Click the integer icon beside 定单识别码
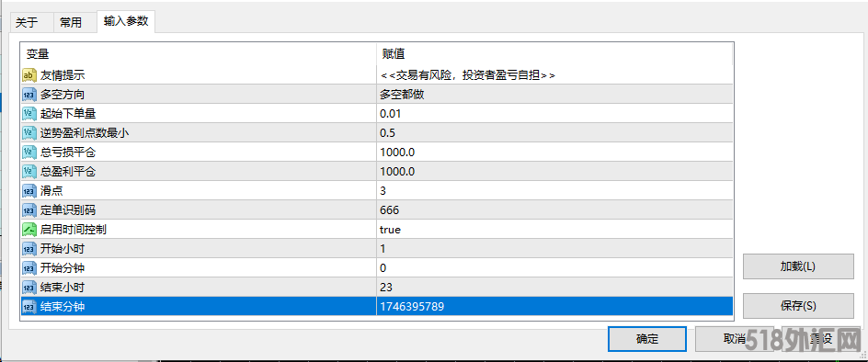 (x=29, y=210)
